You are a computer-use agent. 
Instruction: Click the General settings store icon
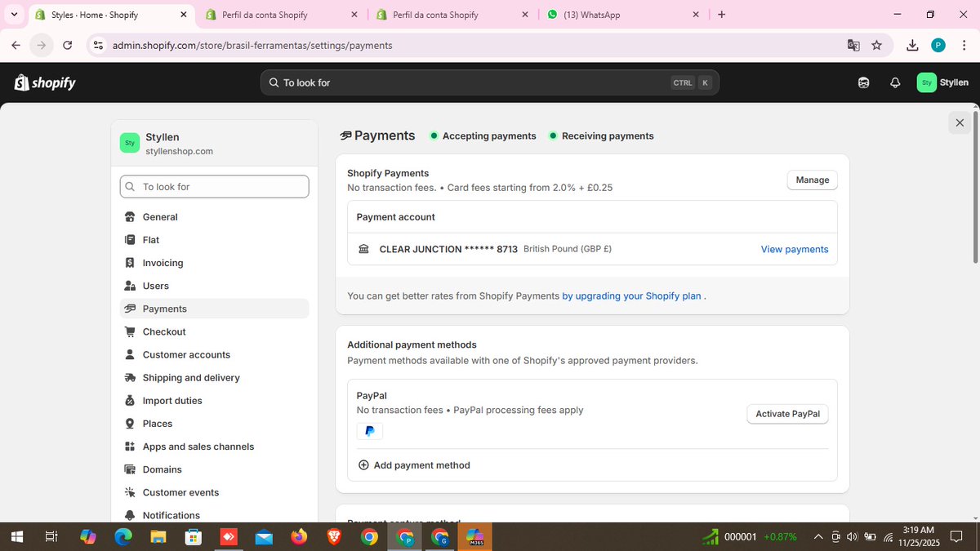pos(130,217)
